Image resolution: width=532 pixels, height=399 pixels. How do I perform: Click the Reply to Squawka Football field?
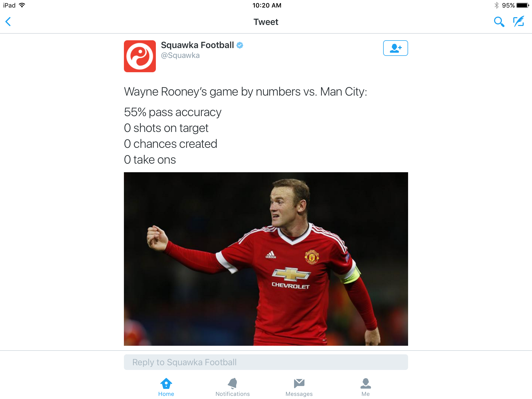tap(266, 362)
